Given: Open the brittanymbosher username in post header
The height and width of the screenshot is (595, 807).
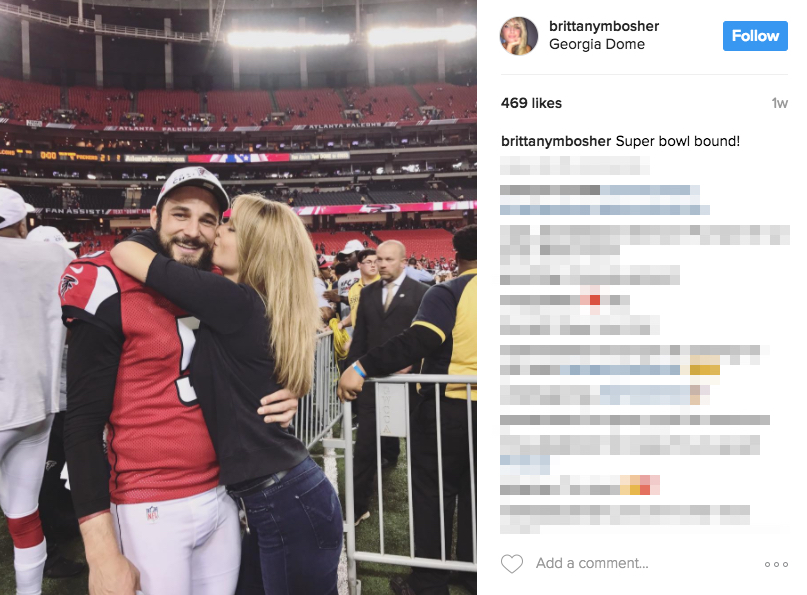Looking at the screenshot, I should (604, 26).
